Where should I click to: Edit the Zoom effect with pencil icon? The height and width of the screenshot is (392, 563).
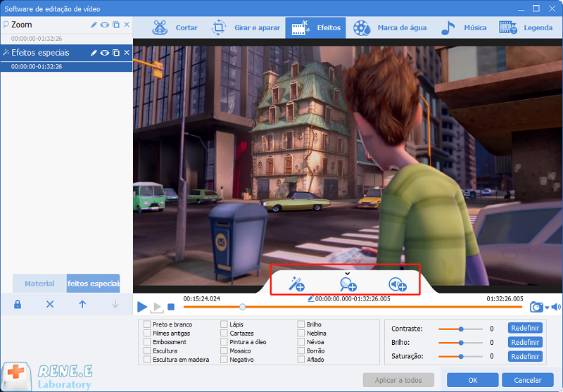coord(94,25)
